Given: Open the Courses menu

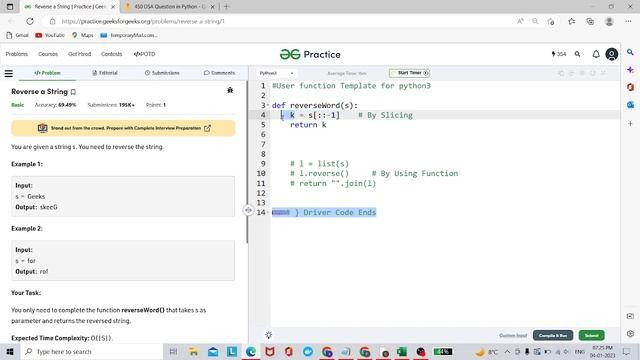Looking at the screenshot, I should 48,54.
